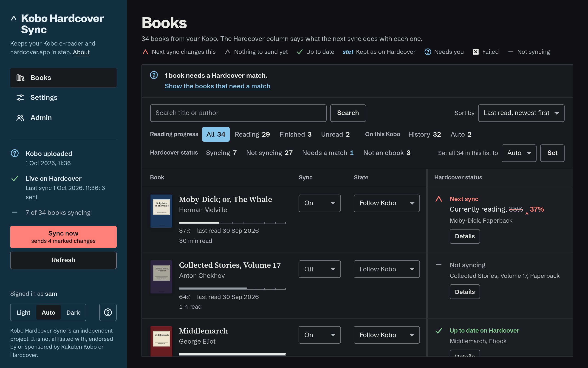Click the Failed legend X icon
588x368 pixels.
pos(475,52)
